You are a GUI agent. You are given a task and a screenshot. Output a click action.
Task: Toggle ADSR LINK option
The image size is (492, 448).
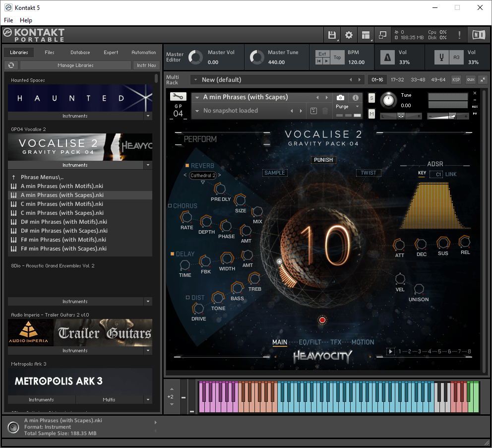450,174
